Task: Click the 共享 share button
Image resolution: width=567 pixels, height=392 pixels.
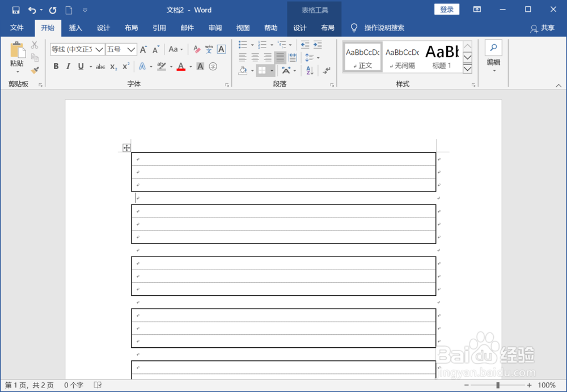Action: tap(543, 28)
